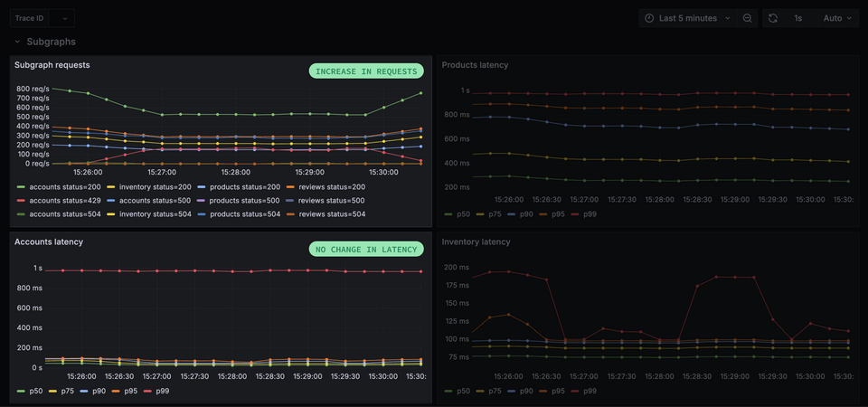Toggle reviews status=500 legend series
This screenshot has height=407, width=868.
pyautogui.click(x=325, y=201)
